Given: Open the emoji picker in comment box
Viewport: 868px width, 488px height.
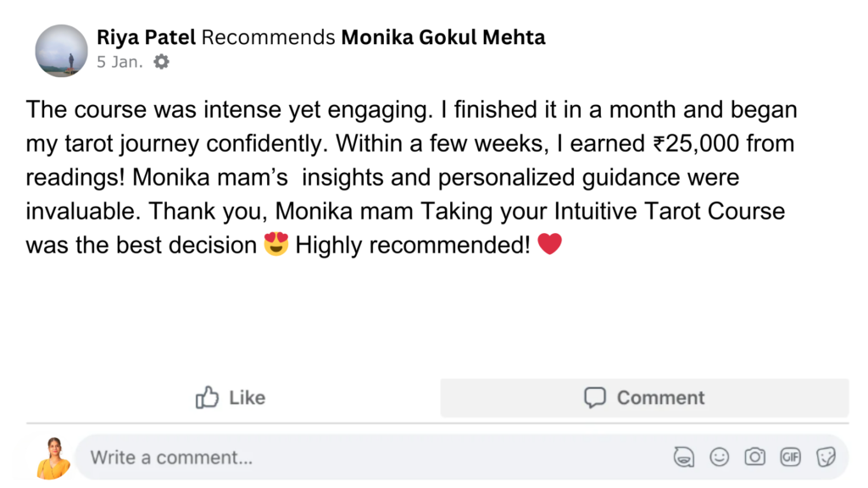Looking at the screenshot, I should tap(719, 457).
